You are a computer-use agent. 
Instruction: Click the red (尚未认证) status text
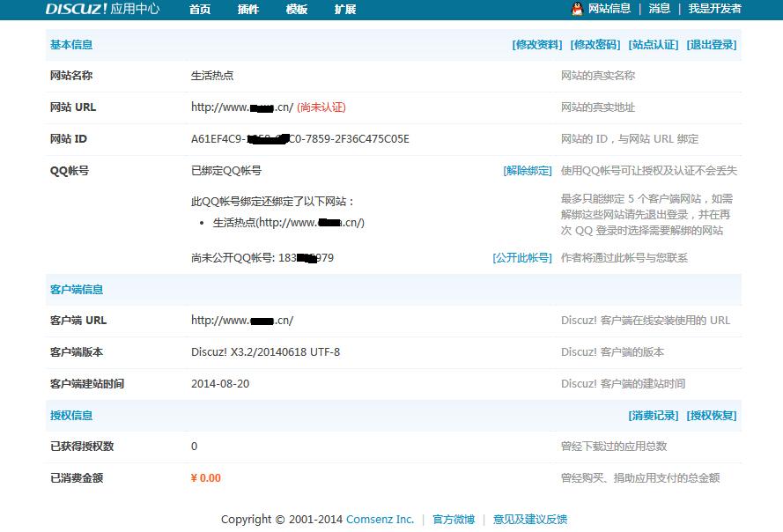click(x=321, y=107)
